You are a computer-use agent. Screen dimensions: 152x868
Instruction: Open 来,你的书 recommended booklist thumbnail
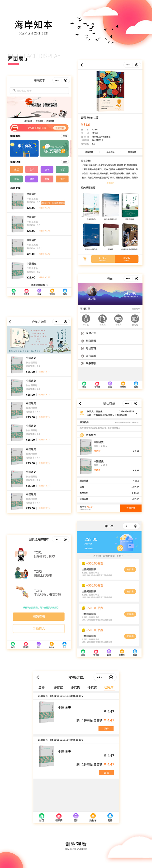coord(24,148)
